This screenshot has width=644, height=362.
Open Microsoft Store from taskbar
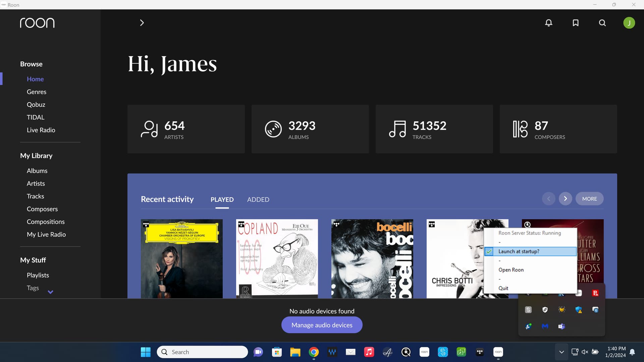(x=277, y=352)
